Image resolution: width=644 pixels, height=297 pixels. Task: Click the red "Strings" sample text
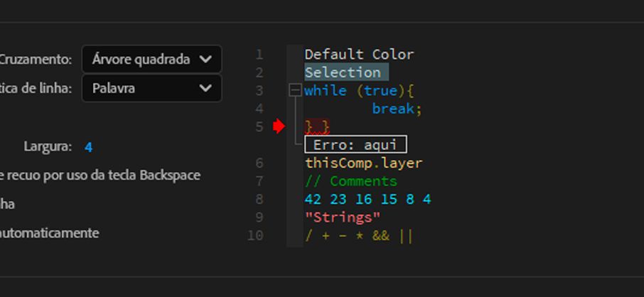pos(343,217)
